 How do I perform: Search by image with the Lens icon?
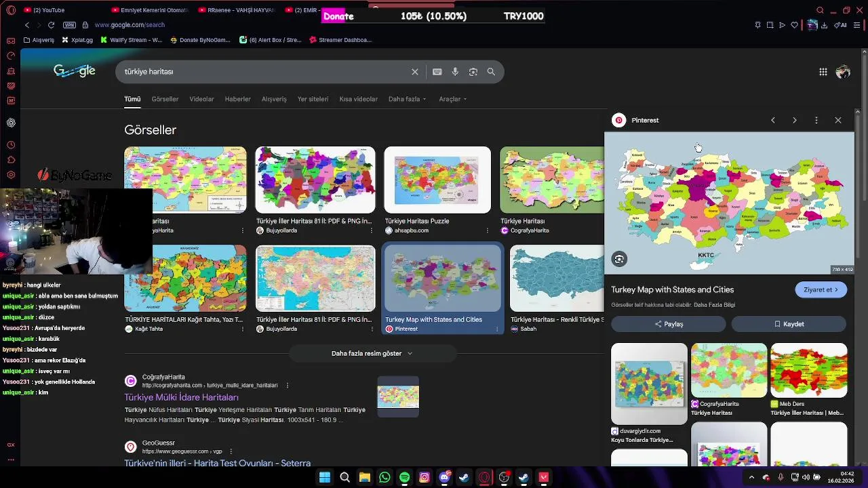[x=473, y=72]
